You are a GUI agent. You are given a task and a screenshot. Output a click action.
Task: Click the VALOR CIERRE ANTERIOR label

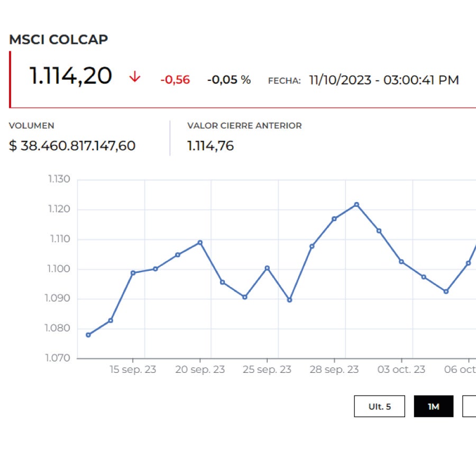click(x=244, y=125)
